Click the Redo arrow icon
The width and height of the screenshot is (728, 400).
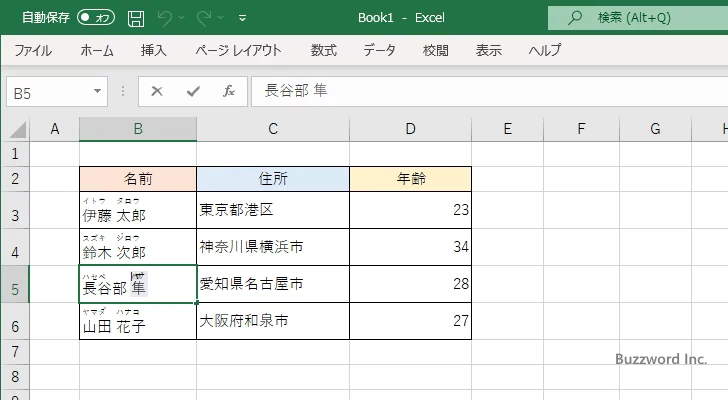[204, 18]
